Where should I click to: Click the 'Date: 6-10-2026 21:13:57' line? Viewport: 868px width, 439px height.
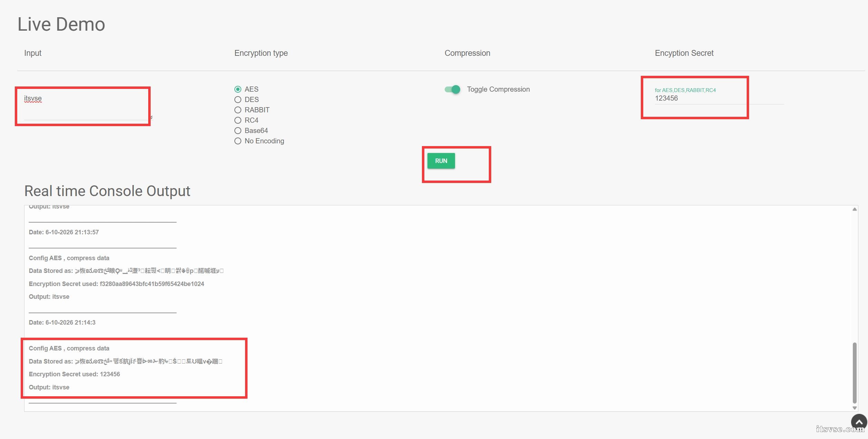point(64,232)
